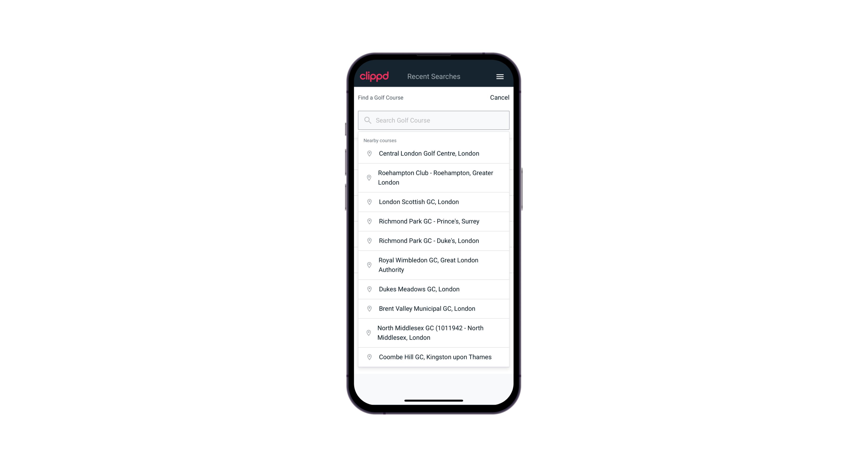Tap the clippd logo icon
The width and height of the screenshot is (868, 467).
(x=374, y=76)
